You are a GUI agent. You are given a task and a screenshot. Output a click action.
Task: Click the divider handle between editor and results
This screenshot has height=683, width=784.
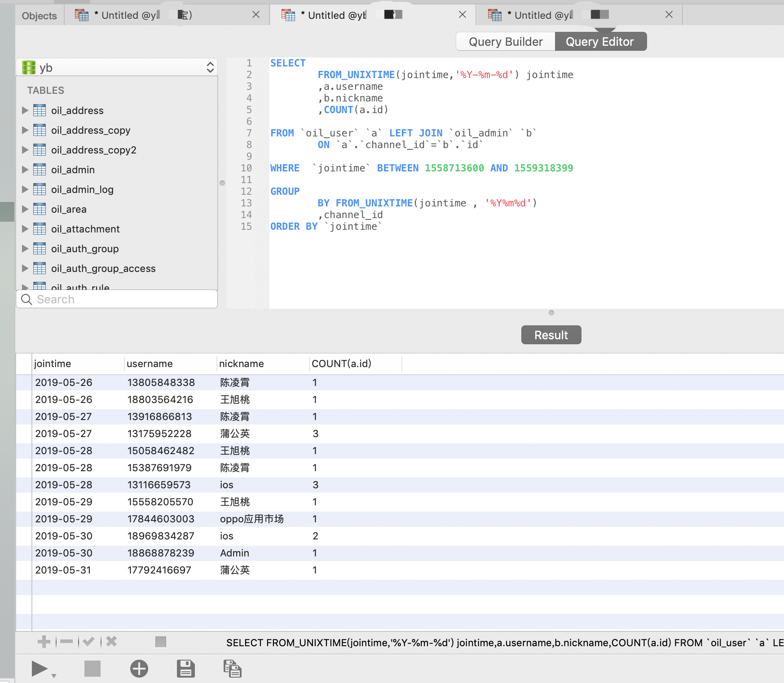tap(551, 313)
